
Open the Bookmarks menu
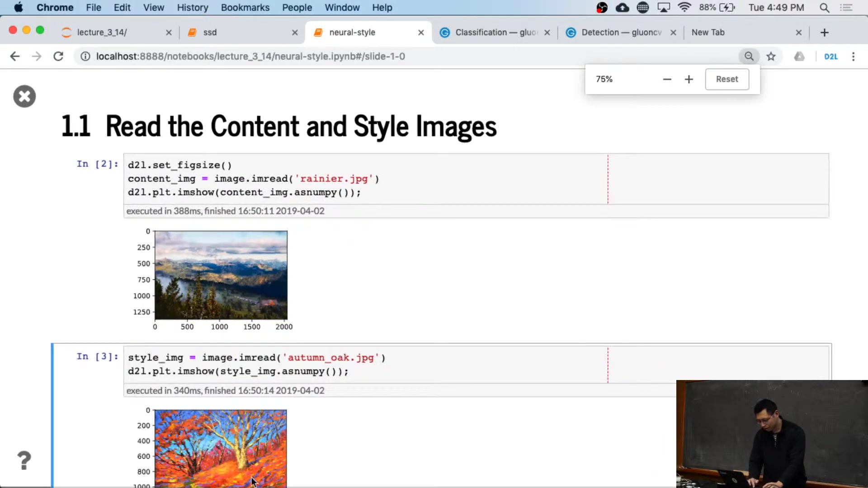245,7
